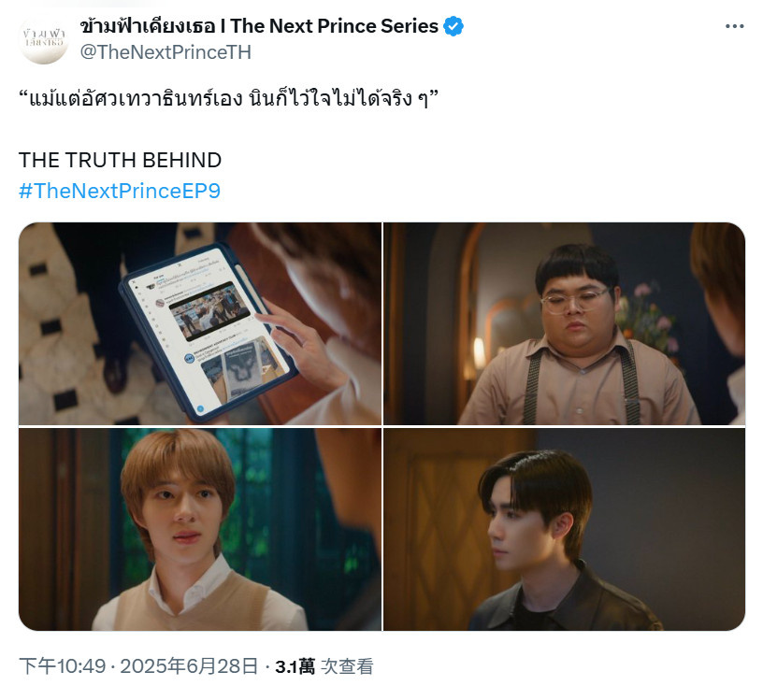Open the photo of man with glasses
This screenshot has height=700, width=763.
(565, 323)
